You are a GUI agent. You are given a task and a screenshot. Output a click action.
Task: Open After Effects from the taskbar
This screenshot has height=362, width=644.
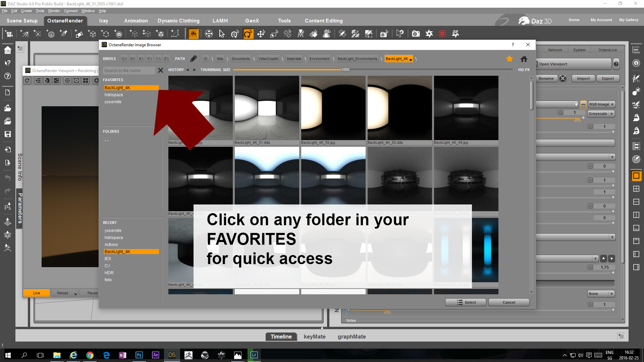155,355
